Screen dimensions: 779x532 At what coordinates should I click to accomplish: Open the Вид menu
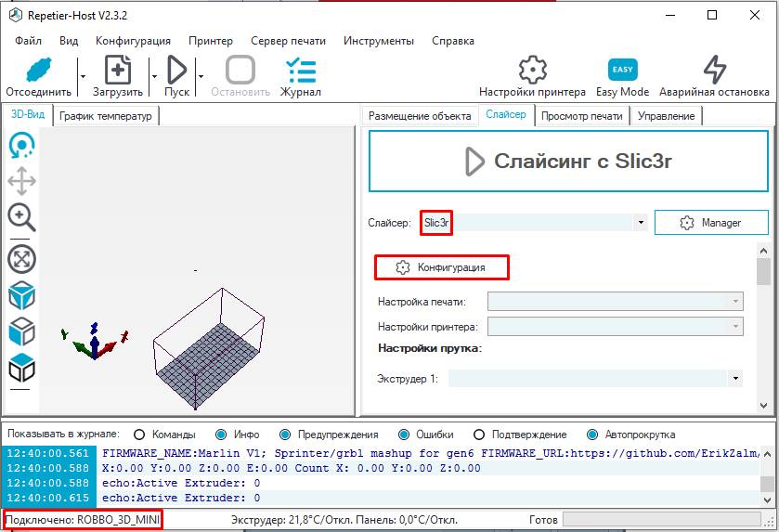(x=69, y=41)
